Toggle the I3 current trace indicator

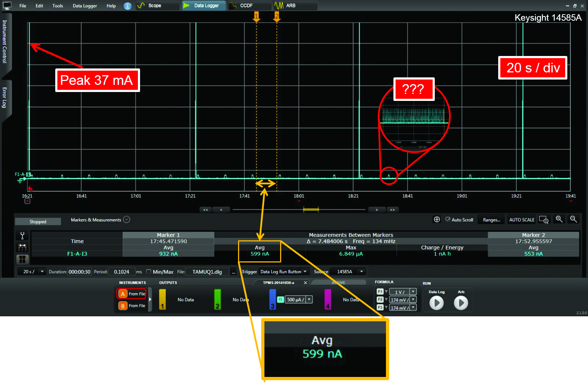coord(280,300)
